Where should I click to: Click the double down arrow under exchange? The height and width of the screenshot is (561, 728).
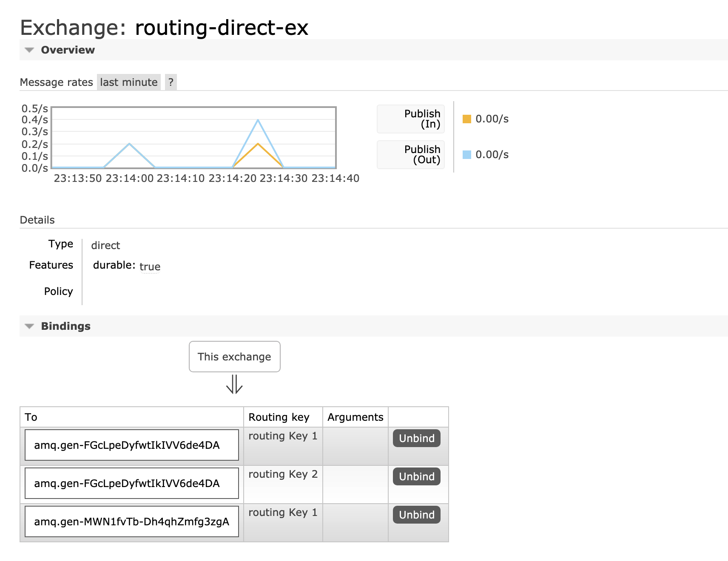234,384
